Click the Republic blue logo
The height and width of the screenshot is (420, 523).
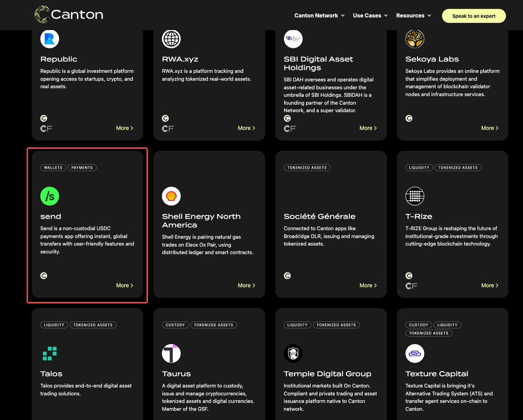coord(50,39)
